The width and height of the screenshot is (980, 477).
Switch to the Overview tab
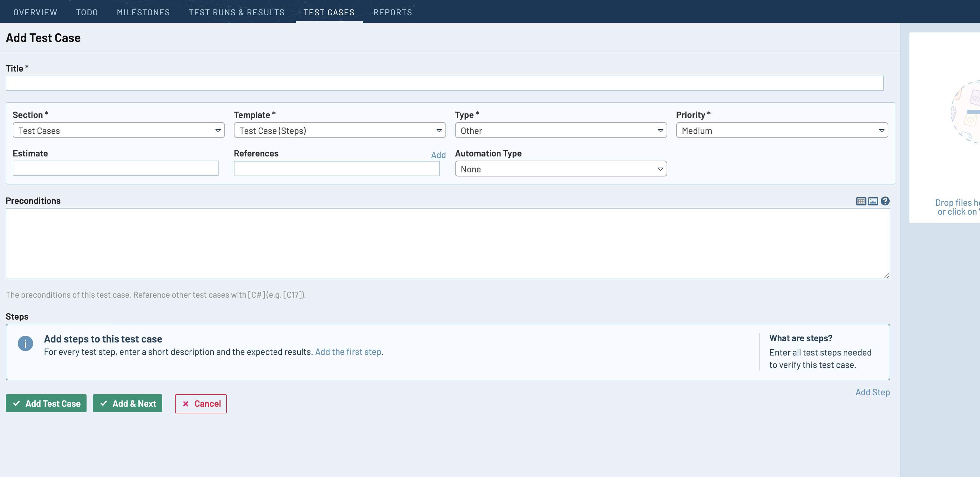[35, 12]
